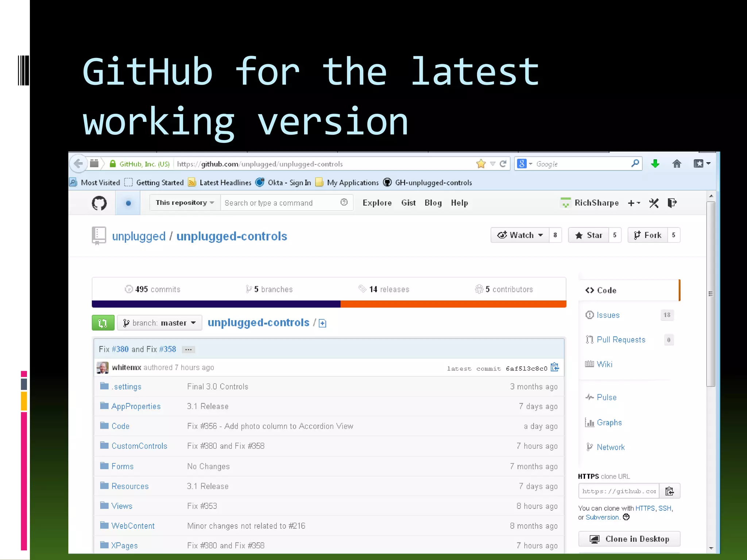This screenshot has height=560, width=747.
Task: Copy the HTTPS clone URL to clipboard
Action: pos(669,491)
